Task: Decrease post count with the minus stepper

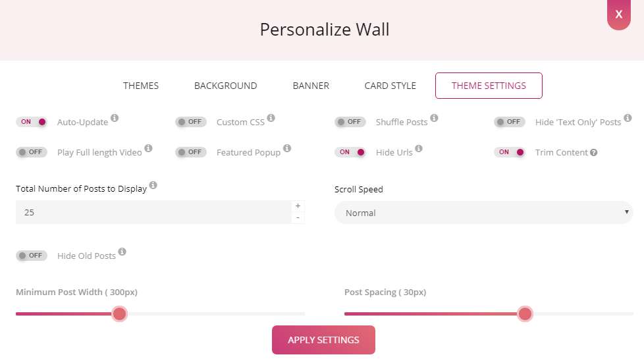Action: 298,218
